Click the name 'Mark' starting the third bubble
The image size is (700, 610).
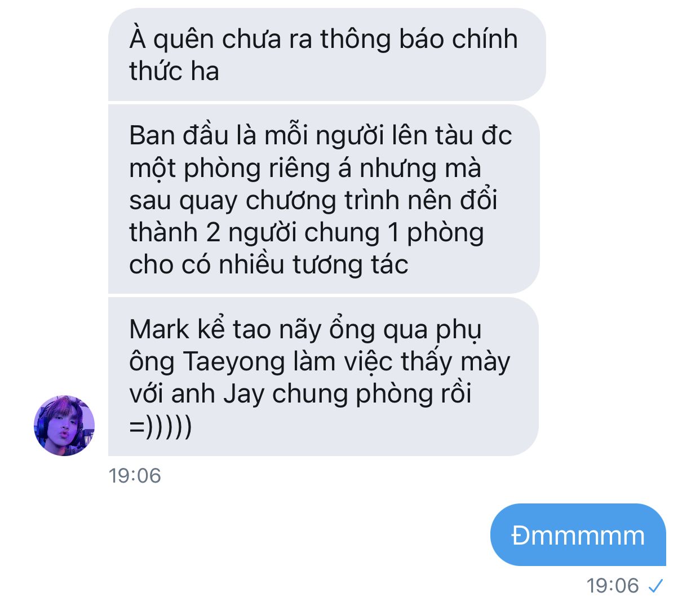pos(160,329)
